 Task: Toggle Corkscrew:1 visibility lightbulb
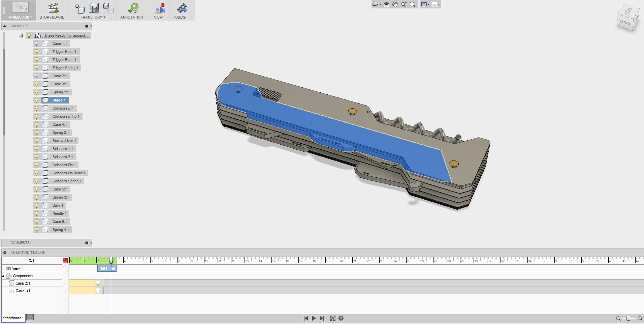point(37,108)
